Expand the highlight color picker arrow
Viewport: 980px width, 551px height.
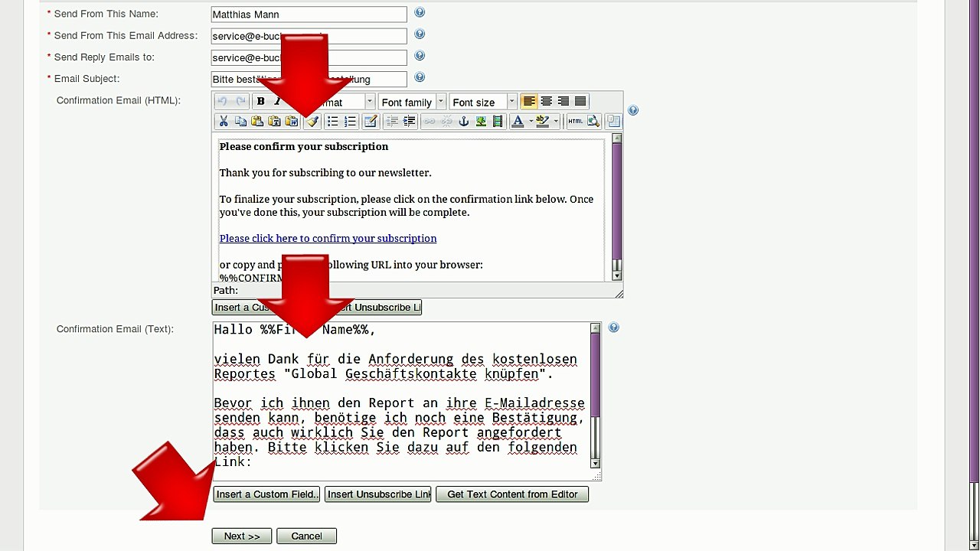point(556,121)
